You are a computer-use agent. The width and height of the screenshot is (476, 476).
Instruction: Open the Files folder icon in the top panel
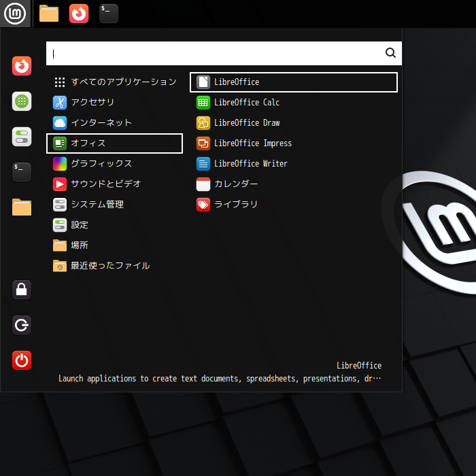(x=49, y=14)
